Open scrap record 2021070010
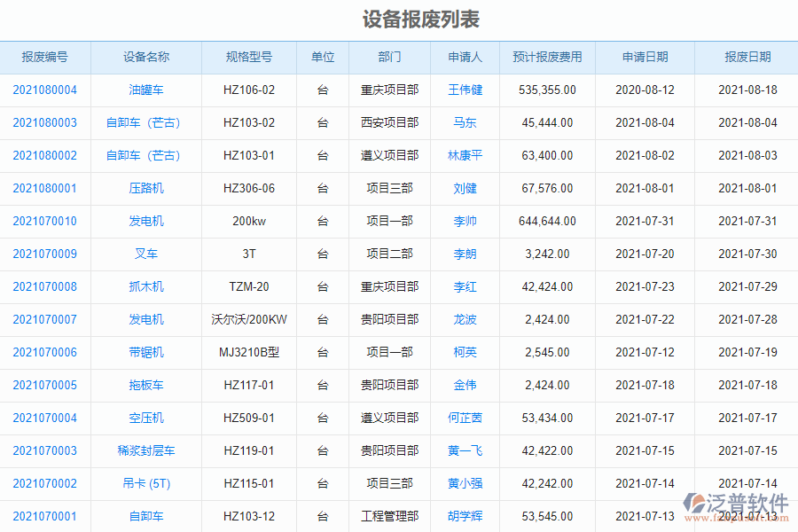Viewport: 798px width, 532px height. pyautogui.click(x=45, y=221)
